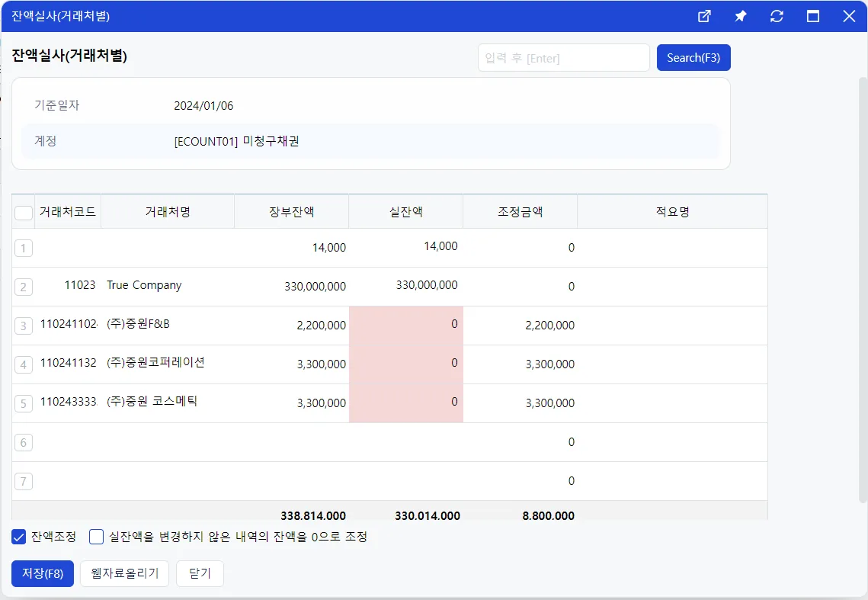Open the window in a new popup
The height and width of the screenshot is (600, 868).
tap(704, 16)
